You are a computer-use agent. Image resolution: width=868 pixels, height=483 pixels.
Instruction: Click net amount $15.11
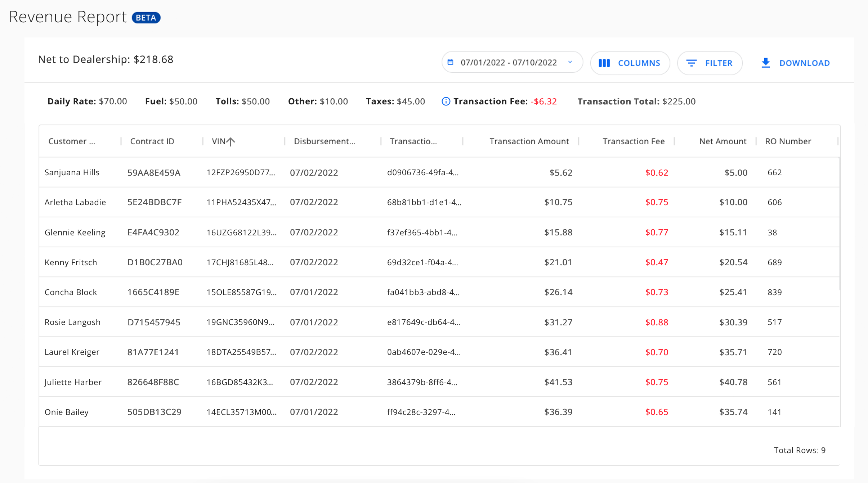click(733, 233)
